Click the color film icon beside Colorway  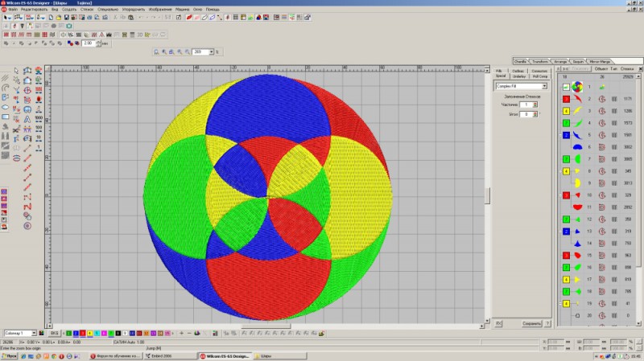pos(42,333)
